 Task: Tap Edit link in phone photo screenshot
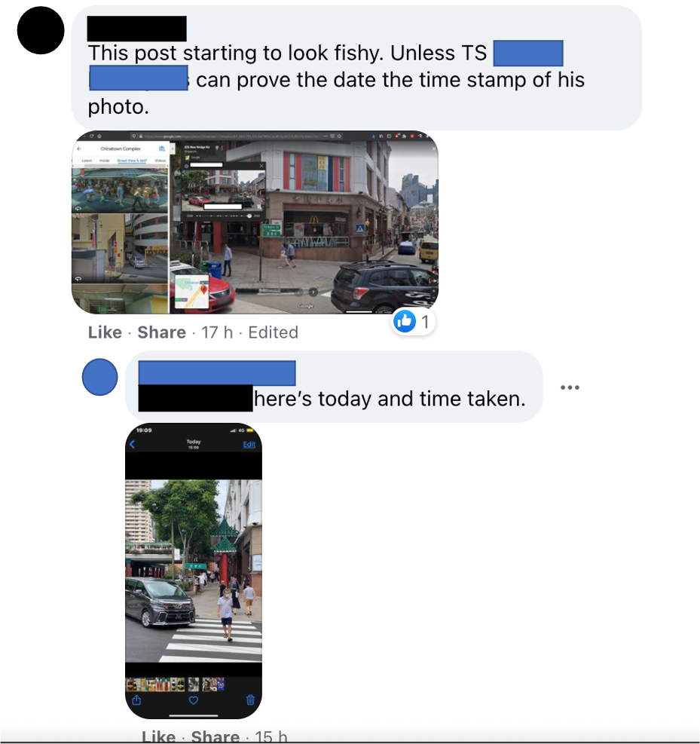pos(249,445)
